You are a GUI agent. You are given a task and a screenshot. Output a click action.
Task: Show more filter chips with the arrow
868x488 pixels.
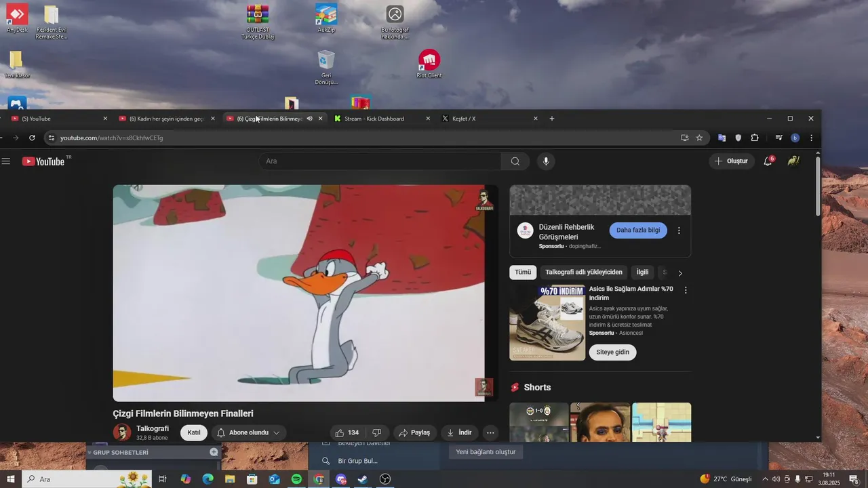click(x=680, y=273)
